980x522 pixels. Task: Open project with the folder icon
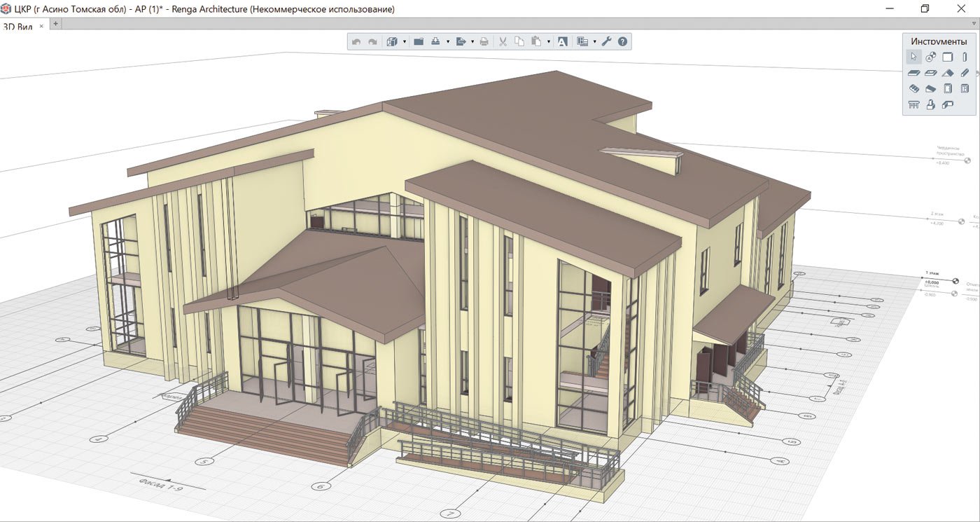coord(419,42)
